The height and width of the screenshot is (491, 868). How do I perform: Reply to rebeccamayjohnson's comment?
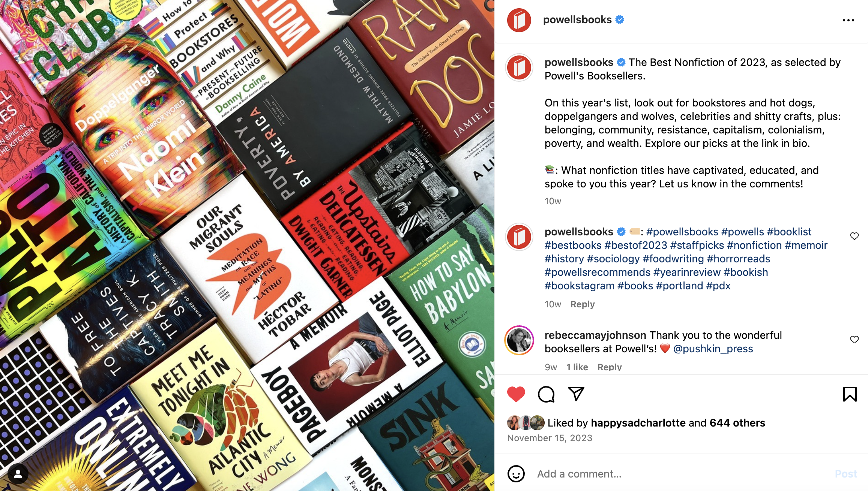609,367
